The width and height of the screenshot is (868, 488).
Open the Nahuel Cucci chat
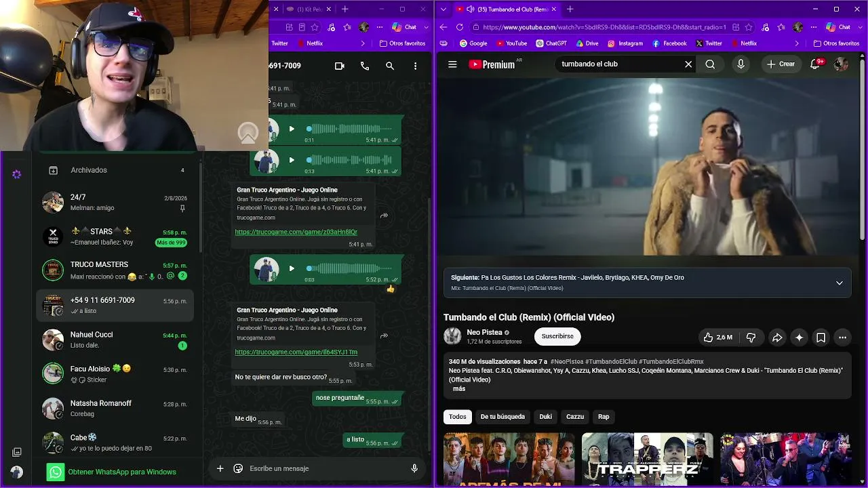click(115, 340)
